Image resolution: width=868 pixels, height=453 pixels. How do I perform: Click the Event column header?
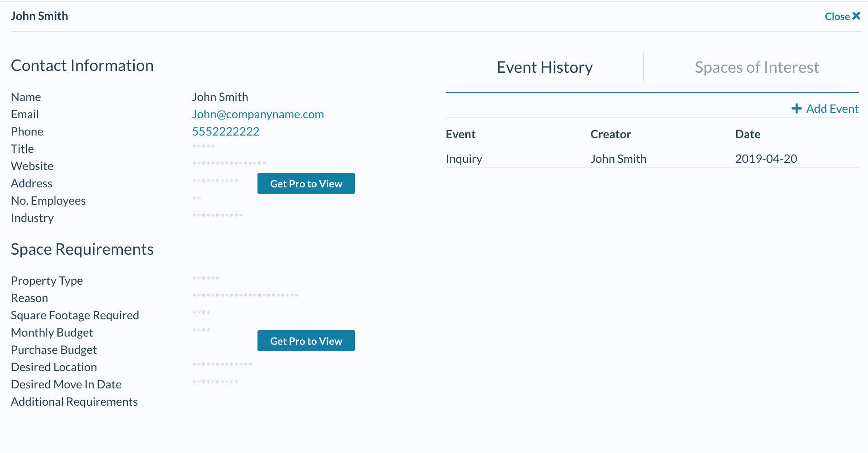pos(460,134)
